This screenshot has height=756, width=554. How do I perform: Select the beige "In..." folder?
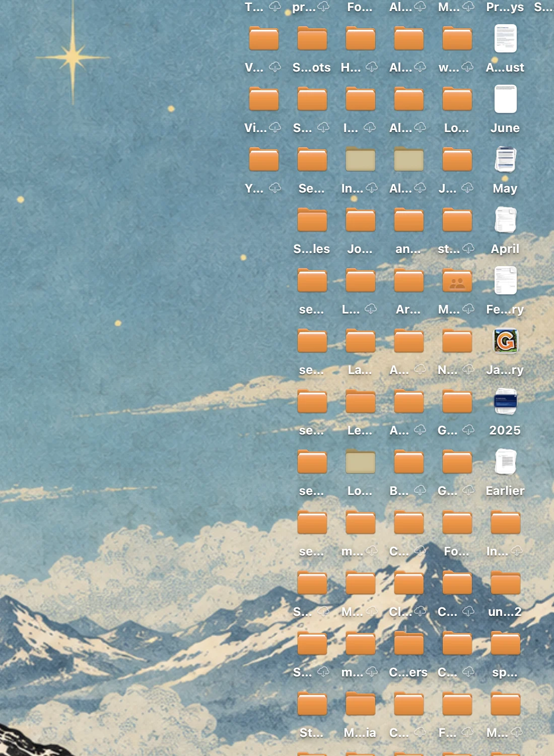tap(360, 160)
